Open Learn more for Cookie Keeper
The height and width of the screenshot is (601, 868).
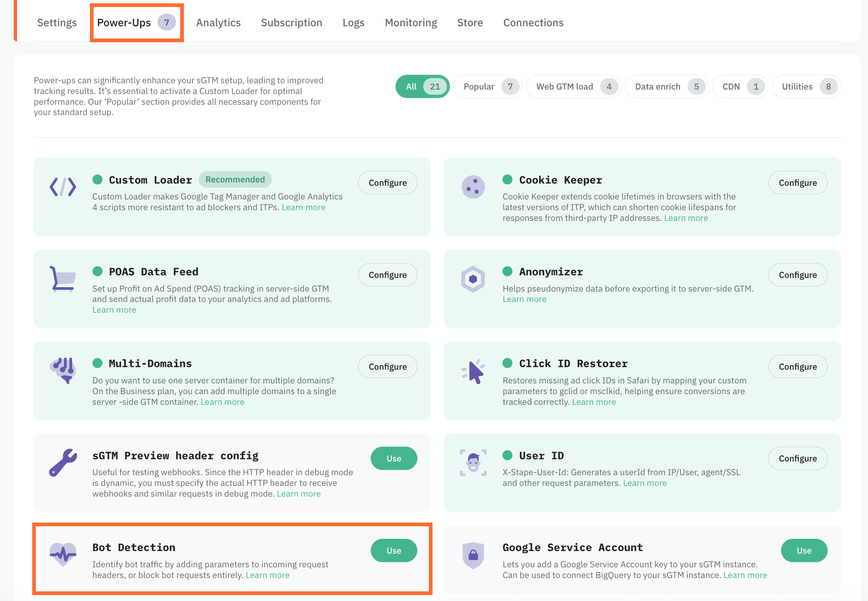[686, 218]
